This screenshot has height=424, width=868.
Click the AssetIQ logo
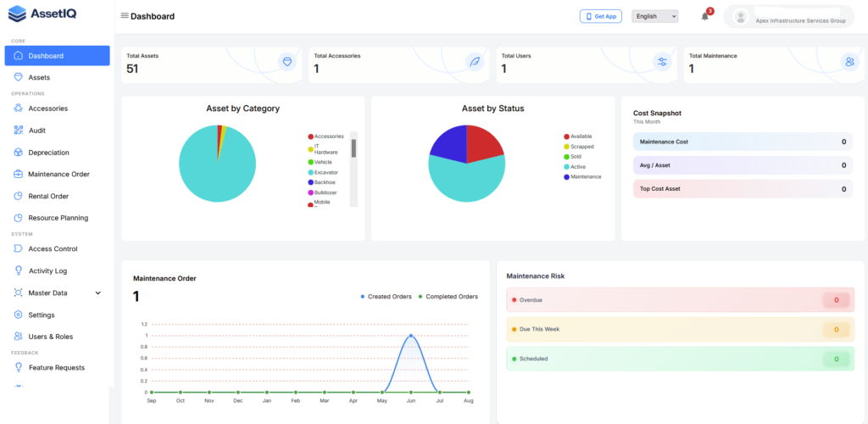[42, 13]
